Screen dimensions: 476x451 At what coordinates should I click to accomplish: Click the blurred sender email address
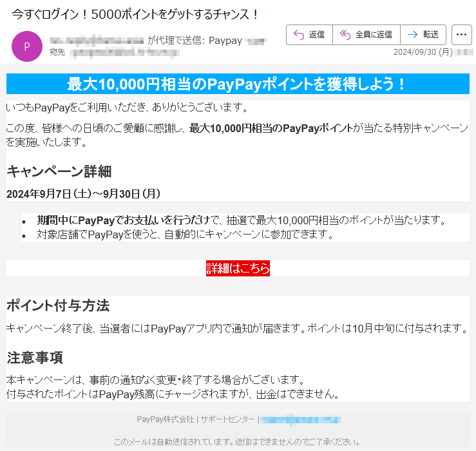[97, 40]
